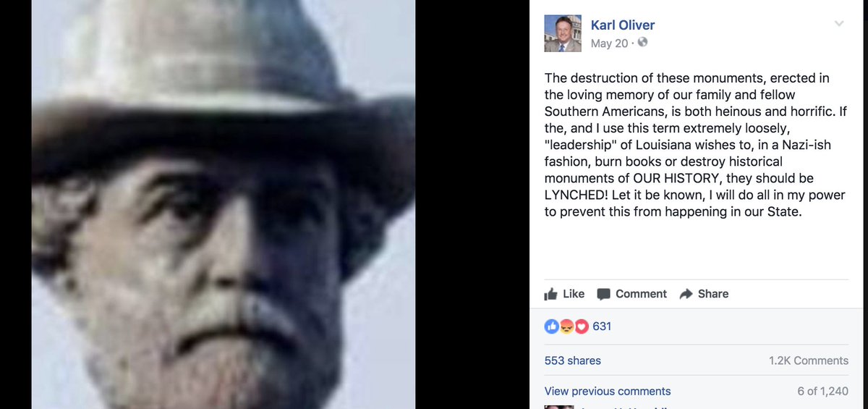Screen dimensions: 868x409
Task: Open the post options chevron menu
Action: pos(839,23)
